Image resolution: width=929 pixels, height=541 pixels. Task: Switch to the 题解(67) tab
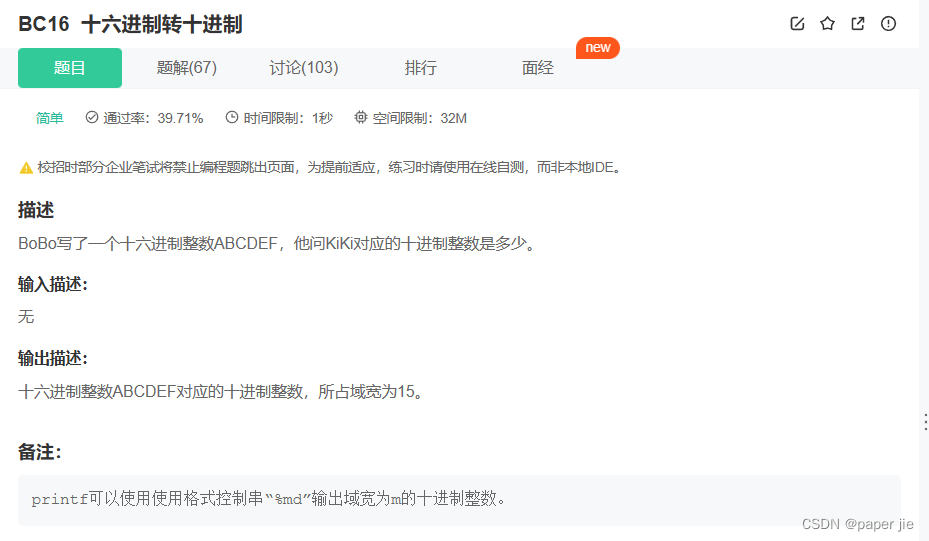point(187,68)
